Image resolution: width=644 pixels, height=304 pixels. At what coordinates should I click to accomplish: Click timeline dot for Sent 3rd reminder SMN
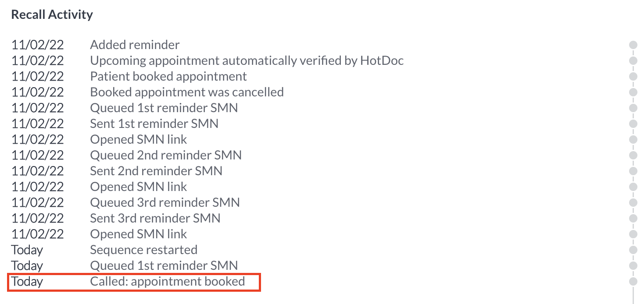click(x=633, y=218)
